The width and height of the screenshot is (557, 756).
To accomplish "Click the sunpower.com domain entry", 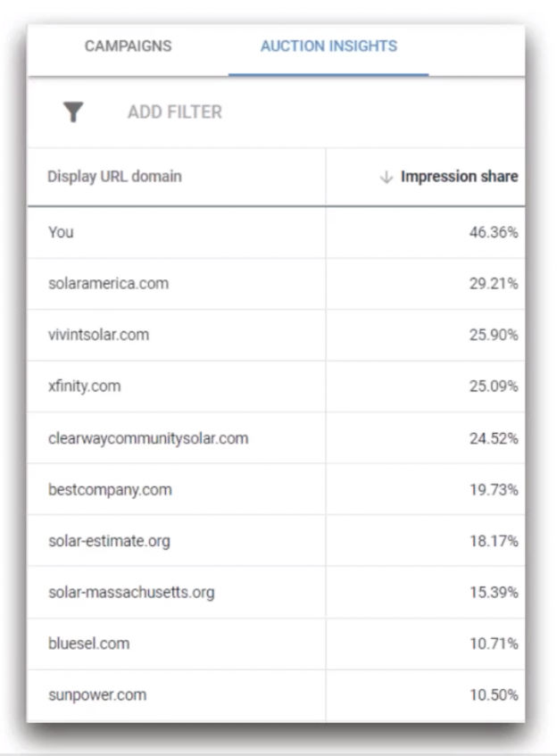I will pyautogui.click(x=97, y=694).
